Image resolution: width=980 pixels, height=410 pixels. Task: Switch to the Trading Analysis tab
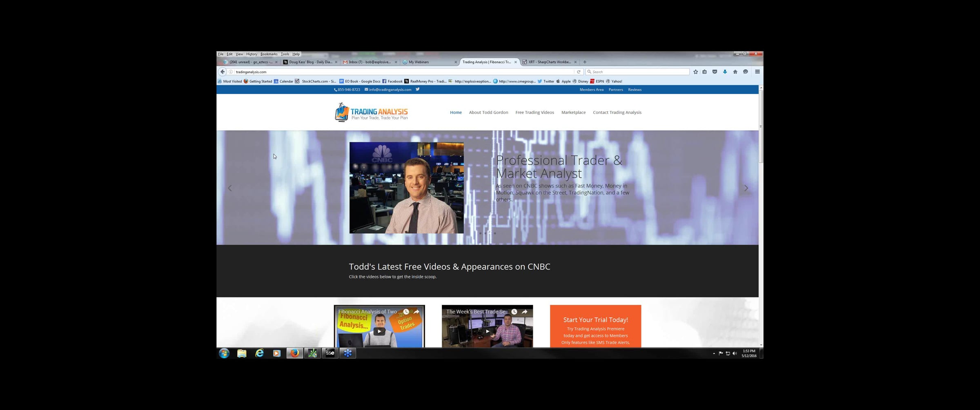pos(489,62)
